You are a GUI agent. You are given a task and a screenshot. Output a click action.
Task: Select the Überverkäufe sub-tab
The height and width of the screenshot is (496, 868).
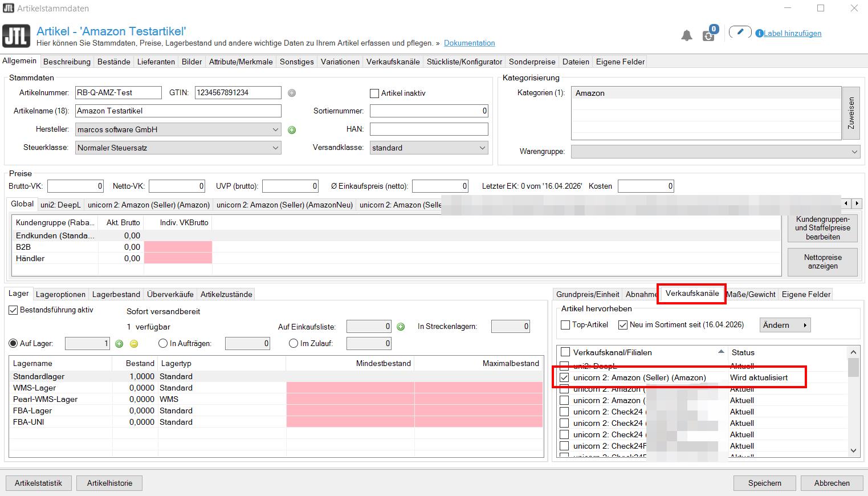[x=170, y=294]
